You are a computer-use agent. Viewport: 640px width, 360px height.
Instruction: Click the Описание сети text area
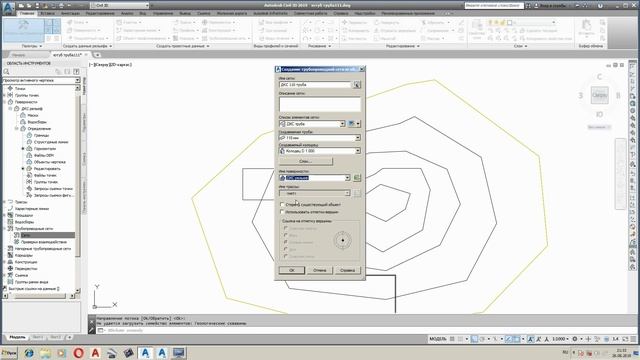tap(320, 104)
